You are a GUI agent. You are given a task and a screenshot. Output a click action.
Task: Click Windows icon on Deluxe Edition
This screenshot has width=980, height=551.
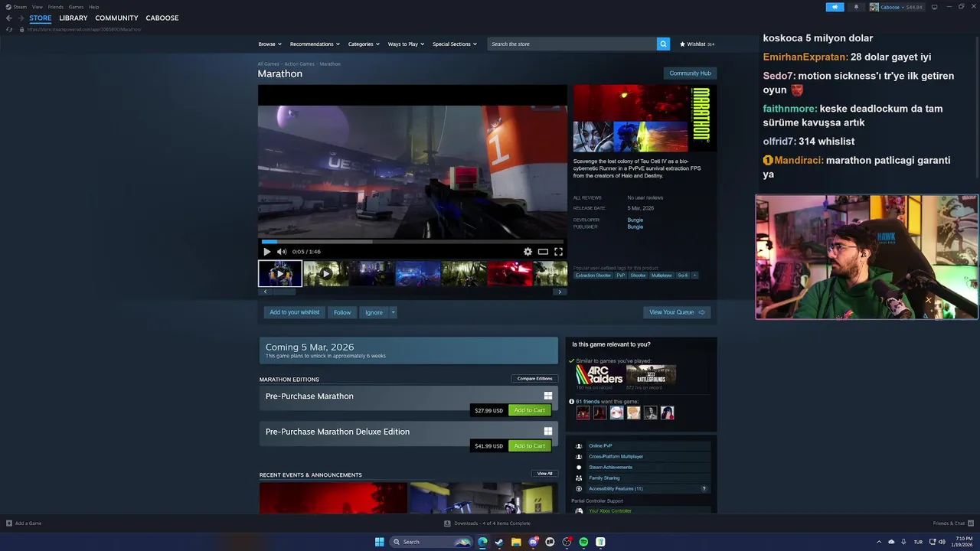coord(548,431)
